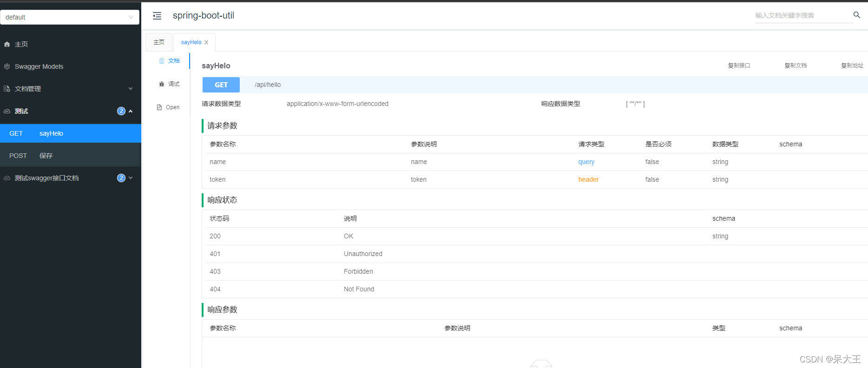
Task: Click the cloud icon next to 测试
Action: (x=7, y=111)
